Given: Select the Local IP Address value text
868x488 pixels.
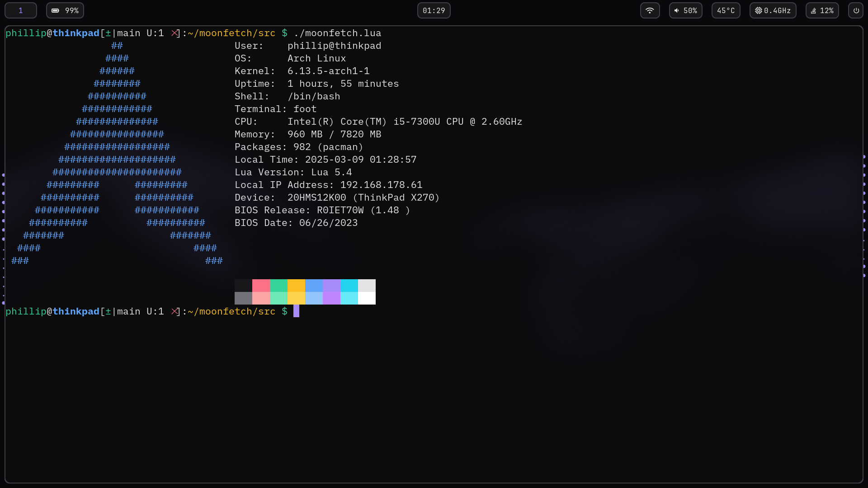Looking at the screenshot, I should 381,185.
